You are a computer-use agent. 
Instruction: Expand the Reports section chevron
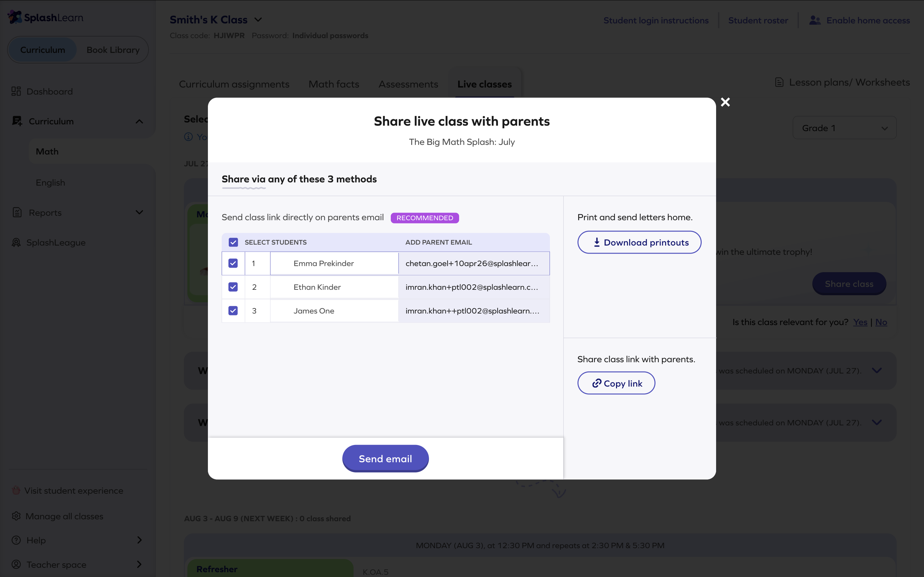pos(139,212)
